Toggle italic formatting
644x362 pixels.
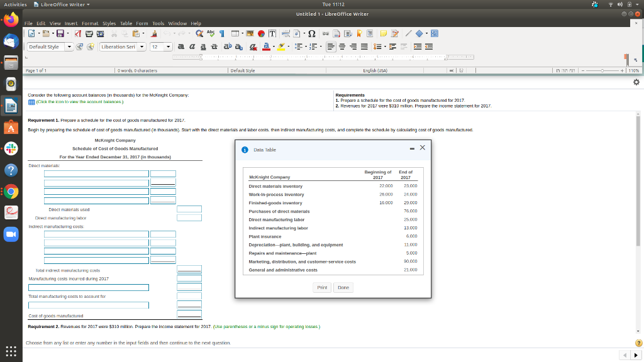(193, 45)
